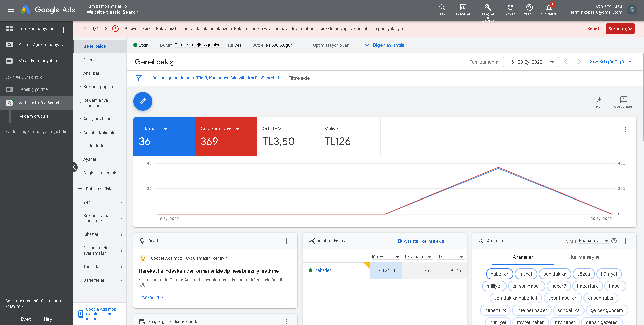
Task: Select the Kelime sayısı tab
Action: (585, 257)
